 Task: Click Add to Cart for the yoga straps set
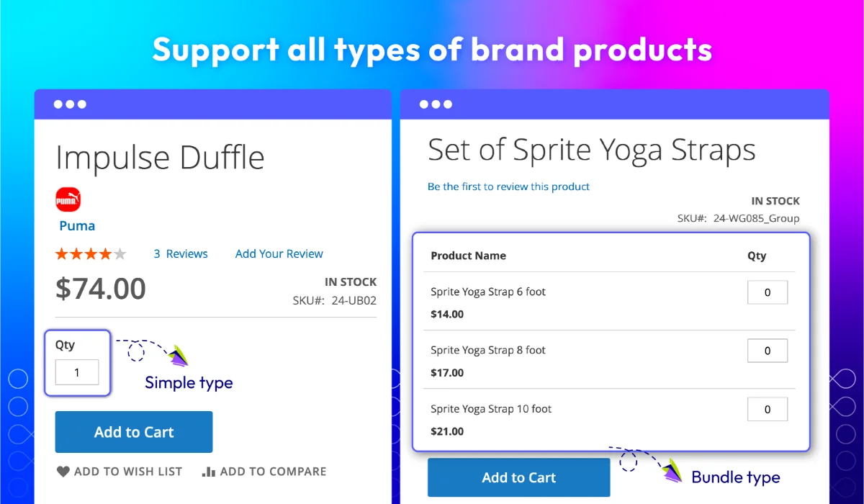tap(518, 477)
